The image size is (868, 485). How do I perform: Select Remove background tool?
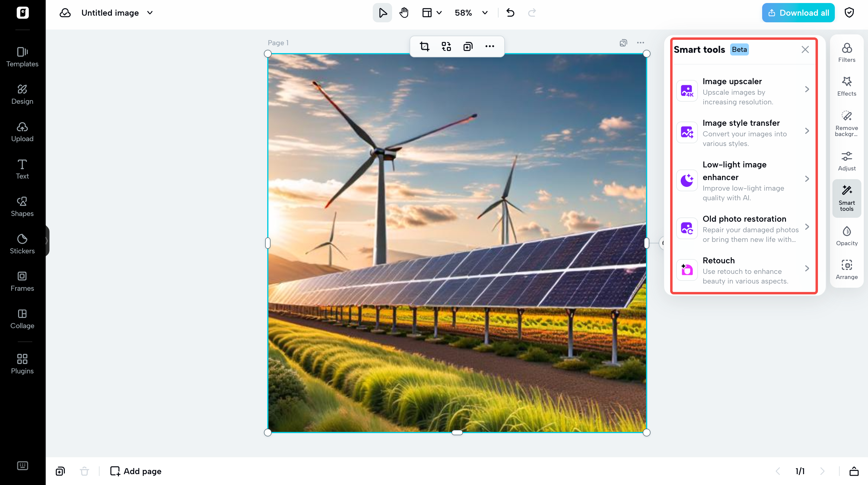[846, 123]
